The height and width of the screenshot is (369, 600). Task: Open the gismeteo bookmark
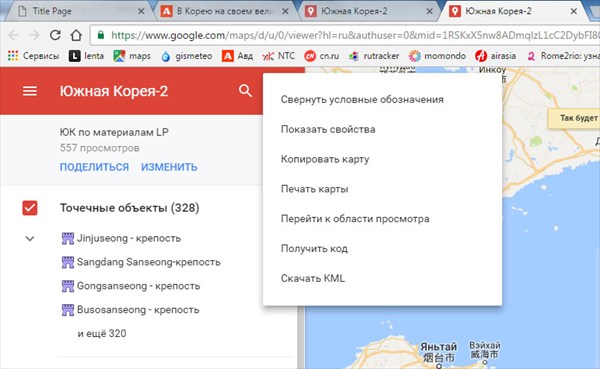click(187, 56)
